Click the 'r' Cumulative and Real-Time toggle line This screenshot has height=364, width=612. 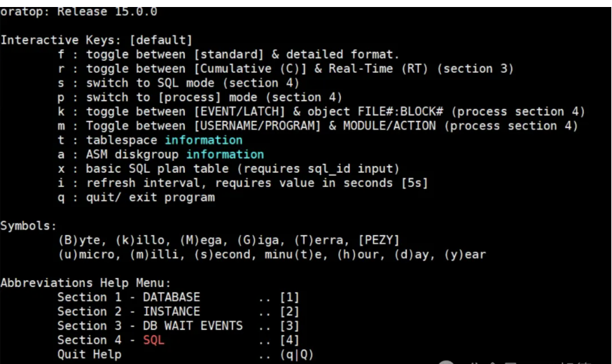pos(286,69)
